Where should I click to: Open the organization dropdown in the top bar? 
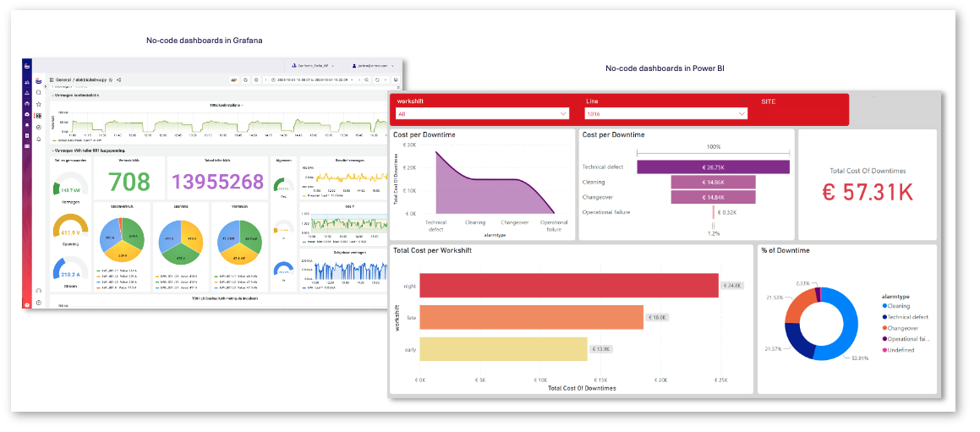313,66
